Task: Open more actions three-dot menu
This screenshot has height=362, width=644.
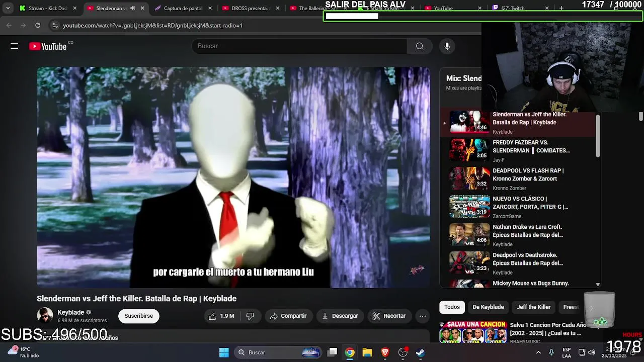Action: tap(423, 316)
